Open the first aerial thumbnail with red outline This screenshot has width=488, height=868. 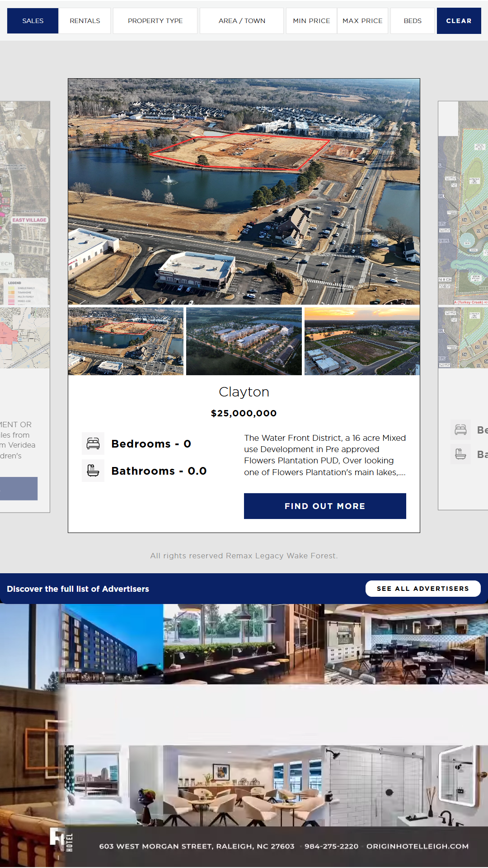click(126, 341)
